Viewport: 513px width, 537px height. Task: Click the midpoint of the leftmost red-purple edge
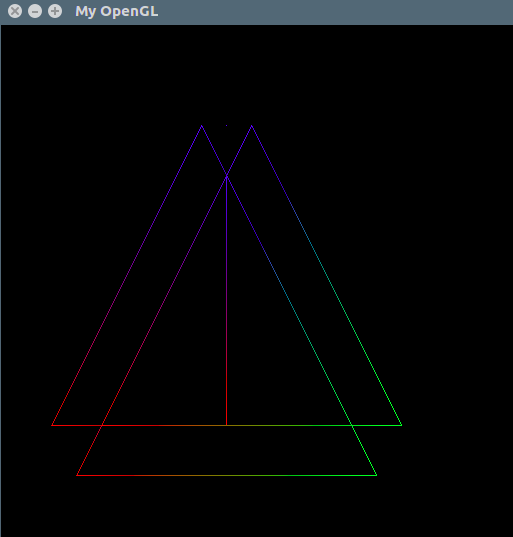pos(127,275)
